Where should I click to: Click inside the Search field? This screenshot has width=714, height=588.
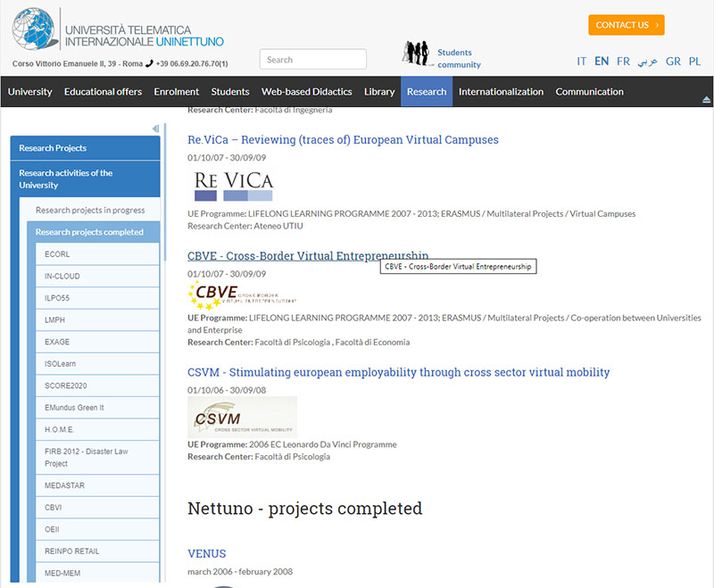coord(312,60)
